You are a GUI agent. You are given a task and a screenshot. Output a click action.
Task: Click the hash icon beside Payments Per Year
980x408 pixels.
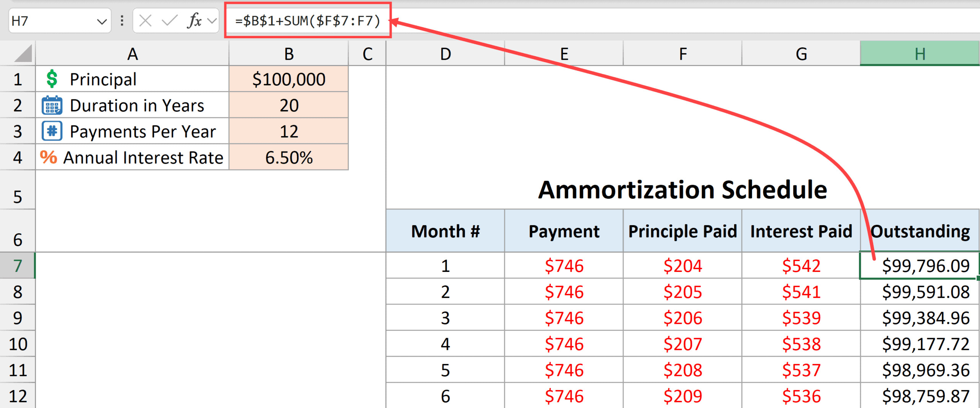[x=52, y=131]
